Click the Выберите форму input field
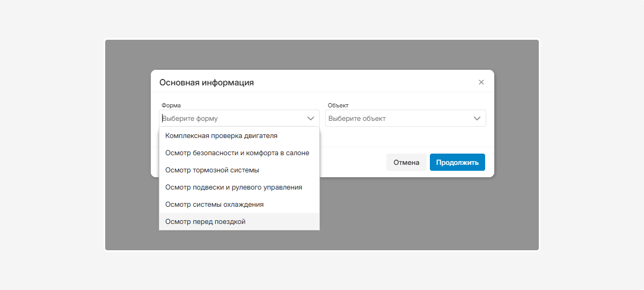This screenshot has width=644, height=290. pyautogui.click(x=231, y=118)
